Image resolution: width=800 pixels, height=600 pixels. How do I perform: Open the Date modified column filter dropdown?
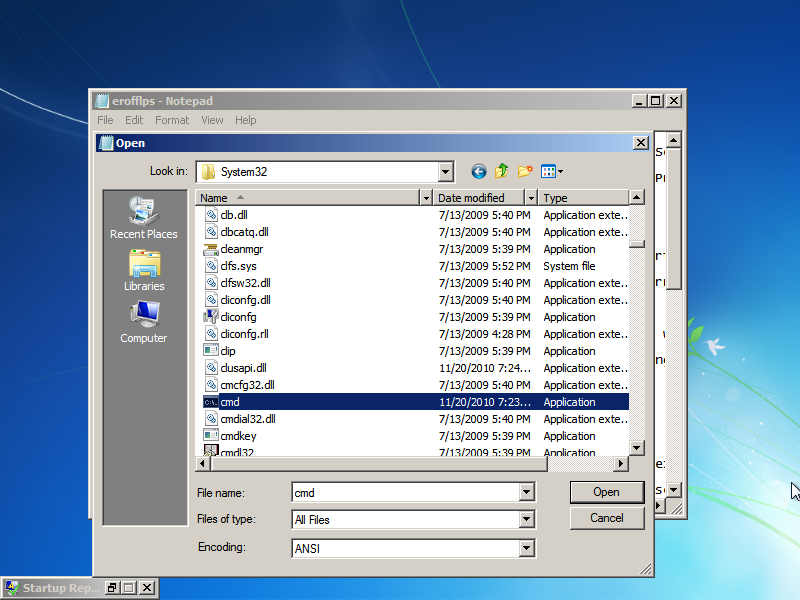[x=531, y=198]
